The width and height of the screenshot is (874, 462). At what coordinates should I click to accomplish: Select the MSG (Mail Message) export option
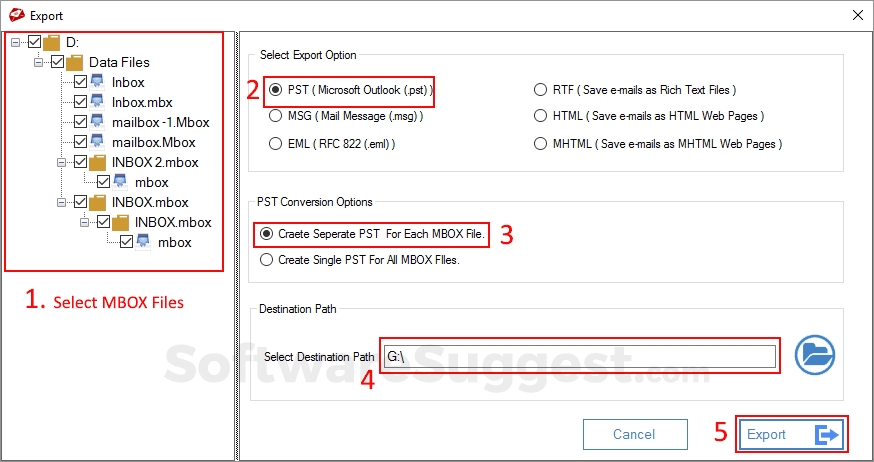[276, 116]
